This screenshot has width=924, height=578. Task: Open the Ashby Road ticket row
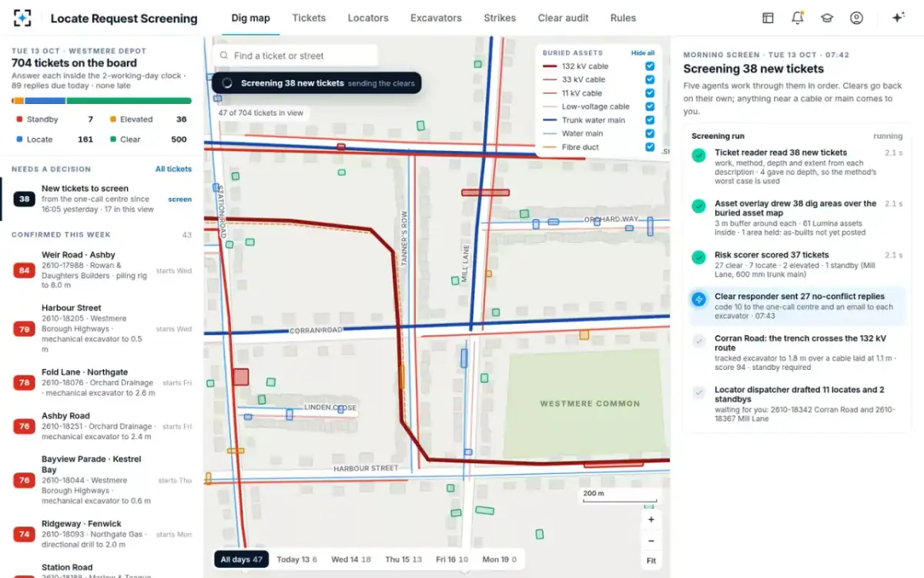tap(102, 426)
